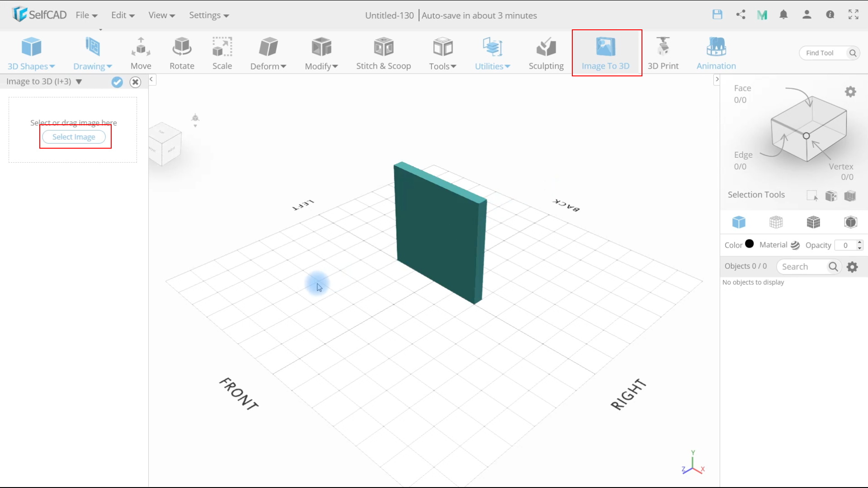Select the Rotate tool
The height and width of the screenshot is (488, 868).
click(182, 52)
